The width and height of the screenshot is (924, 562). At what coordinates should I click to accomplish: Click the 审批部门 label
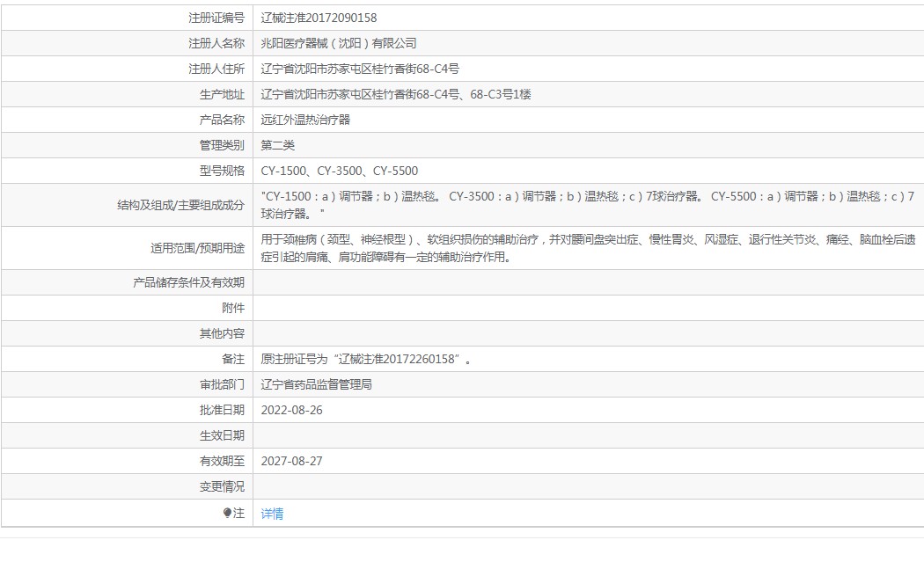222,384
